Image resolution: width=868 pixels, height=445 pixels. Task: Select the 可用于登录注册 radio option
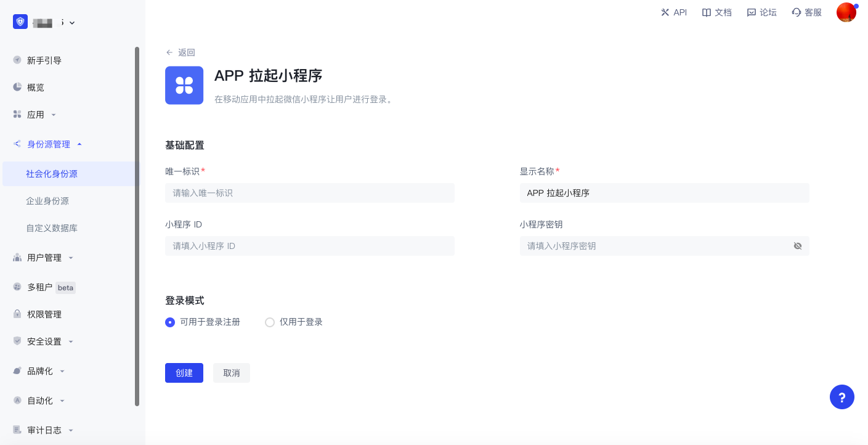coord(170,322)
